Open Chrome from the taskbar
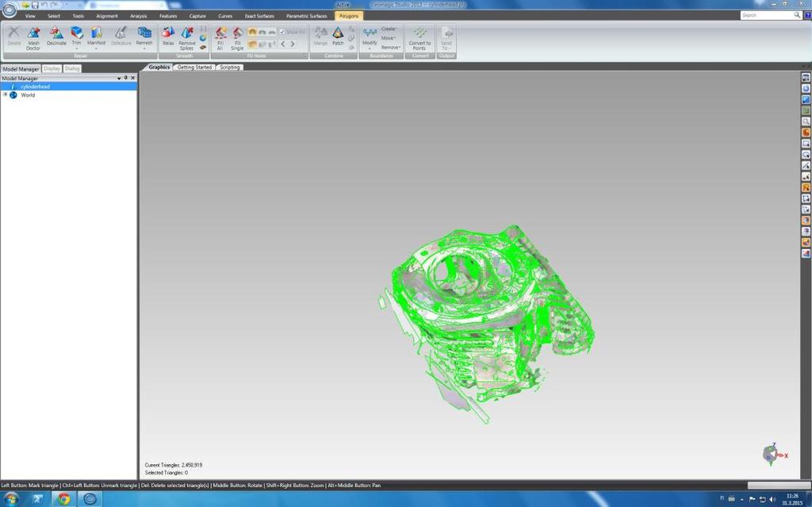 [x=63, y=499]
